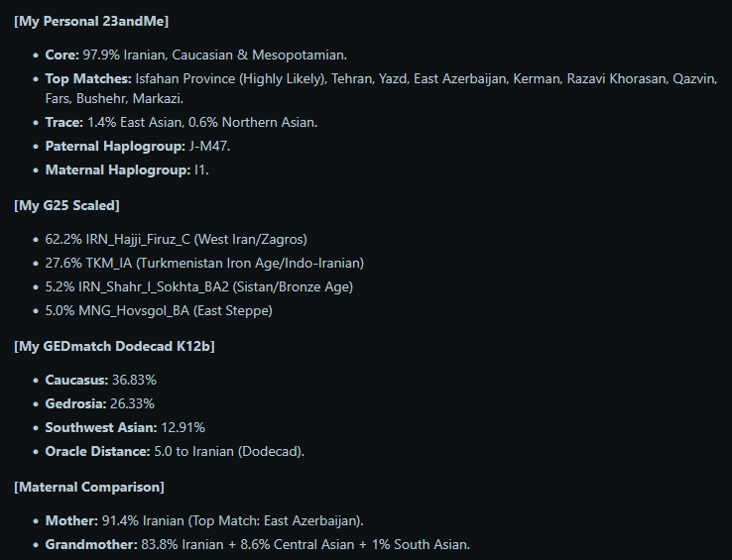
Task: Click the Oracle Distance 5.0 entry
Action: (175, 451)
